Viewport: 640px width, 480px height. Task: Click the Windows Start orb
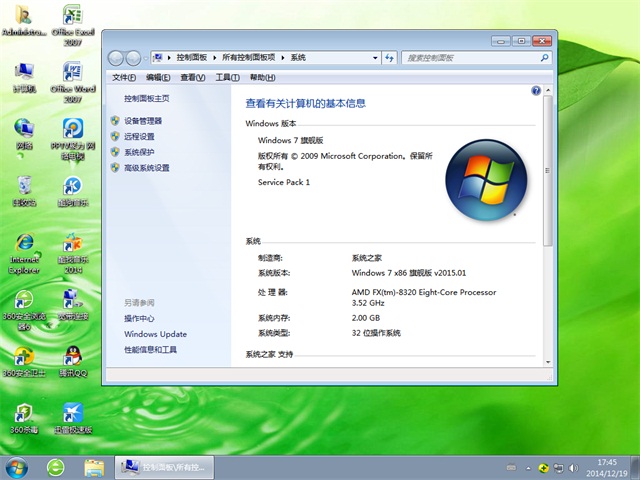coord(16,468)
